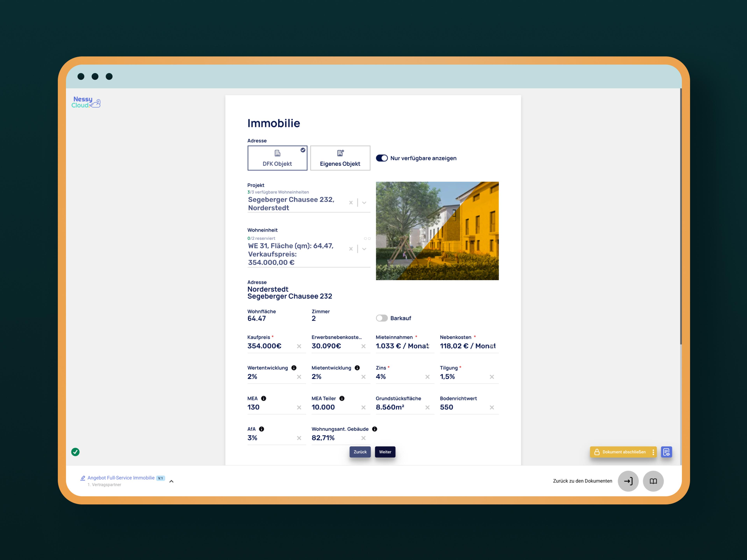Open the document preview icon button
This screenshot has height=560, width=747.
666,452
